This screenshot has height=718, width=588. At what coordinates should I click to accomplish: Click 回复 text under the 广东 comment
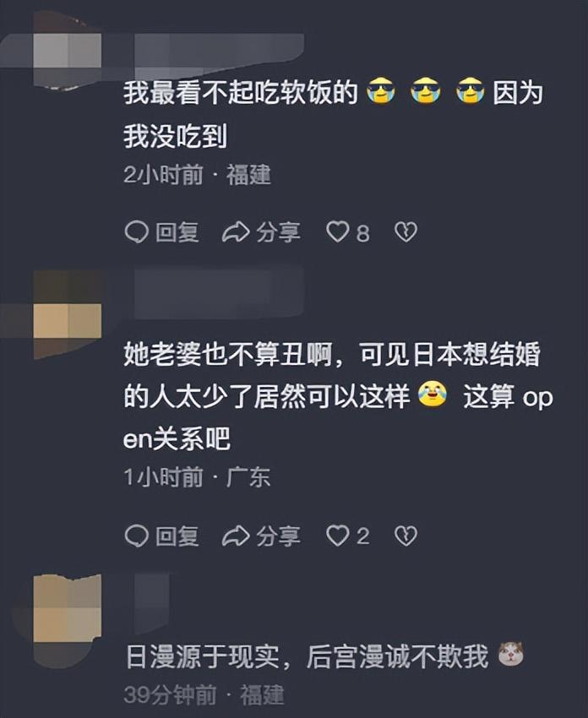(177, 536)
